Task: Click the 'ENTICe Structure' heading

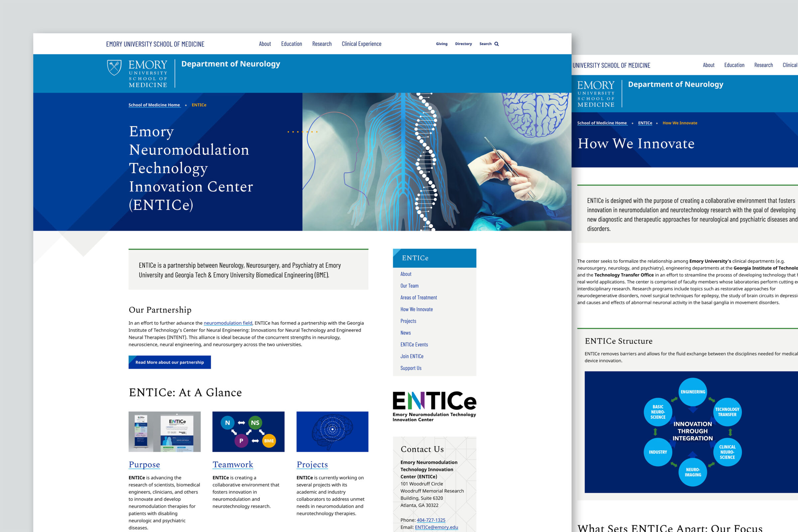Action: point(618,341)
